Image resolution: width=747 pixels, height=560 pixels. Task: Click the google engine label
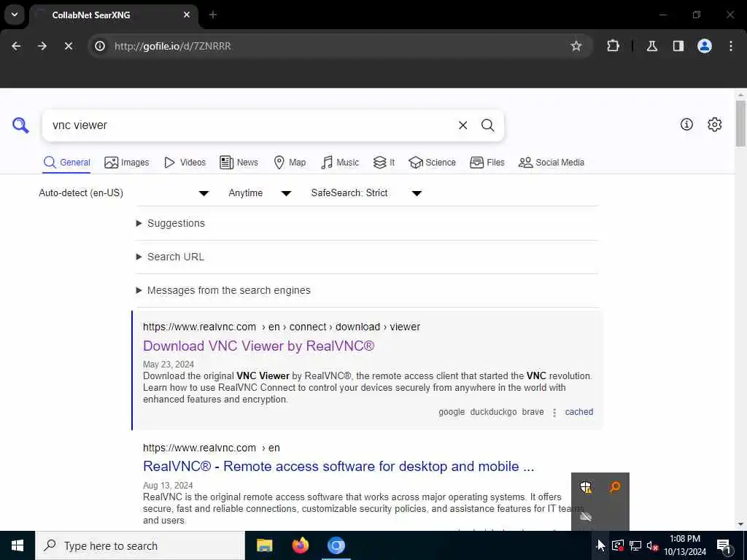pos(452,412)
